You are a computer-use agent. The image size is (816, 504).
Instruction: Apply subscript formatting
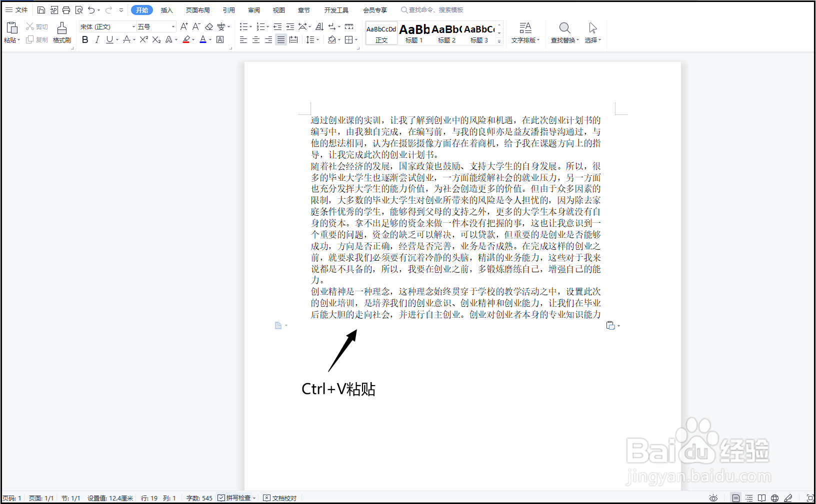pyautogui.click(x=155, y=39)
